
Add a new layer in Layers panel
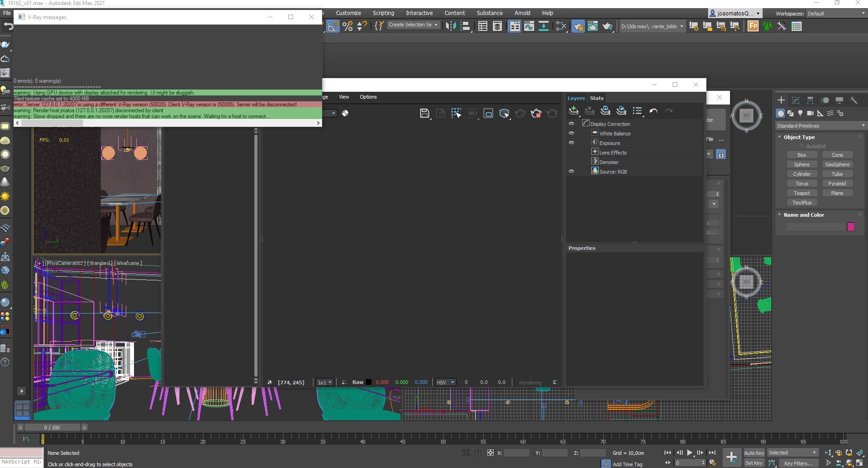pyautogui.click(x=574, y=110)
